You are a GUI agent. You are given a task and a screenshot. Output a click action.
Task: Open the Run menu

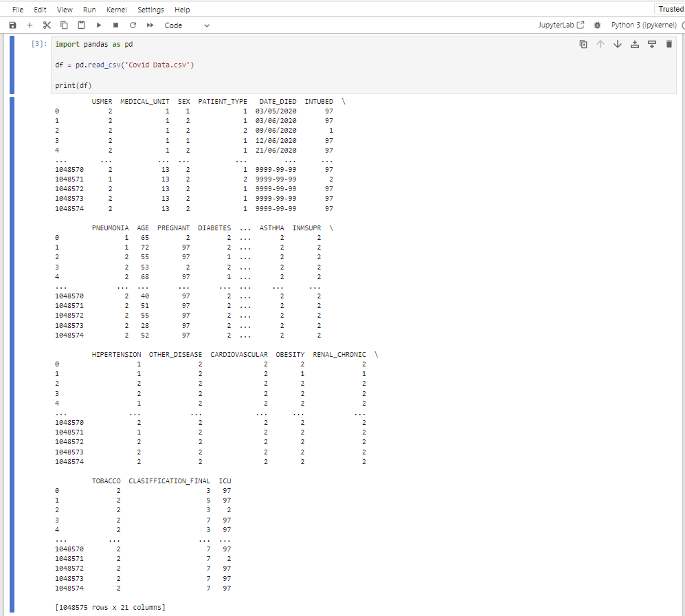[x=89, y=10]
